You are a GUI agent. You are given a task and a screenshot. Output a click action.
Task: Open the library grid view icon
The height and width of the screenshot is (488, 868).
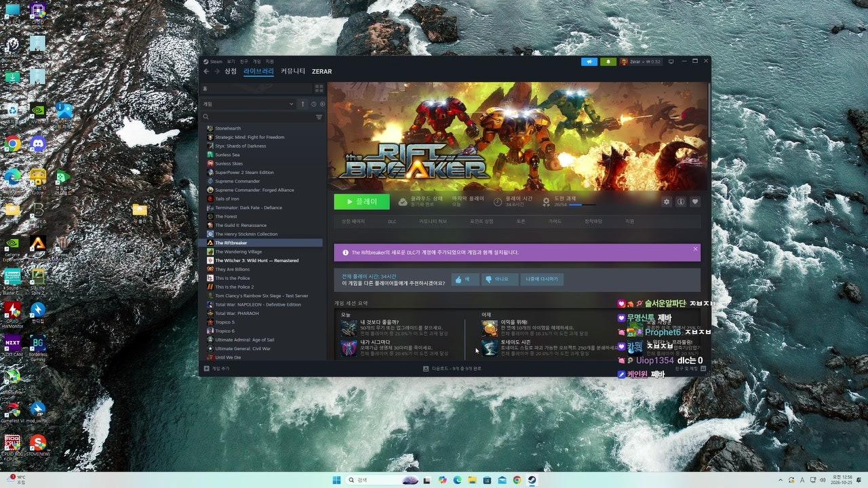point(319,89)
